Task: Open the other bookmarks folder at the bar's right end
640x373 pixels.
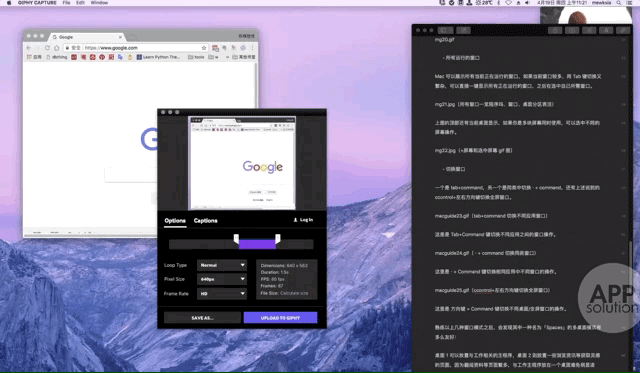Action: coord(244,57)
